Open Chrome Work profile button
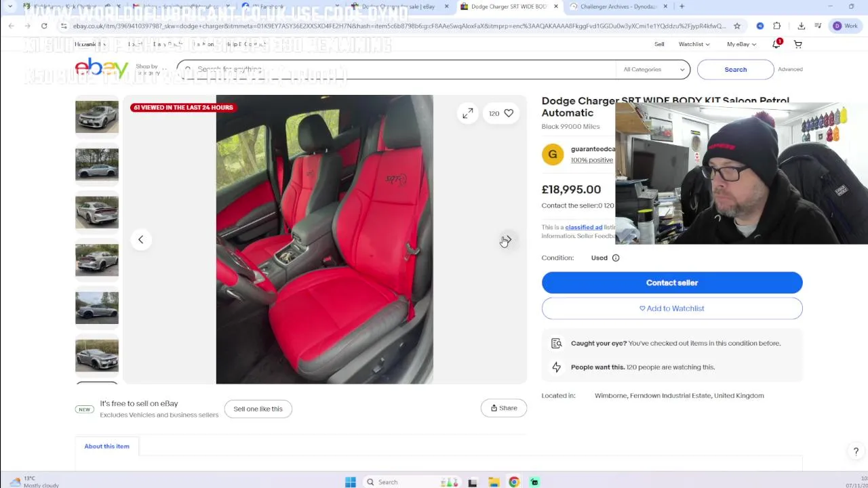The width and height of the screenshot is (868, 488). (846, 26)
